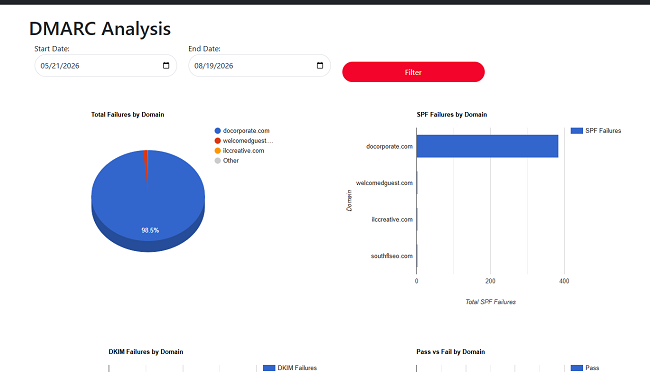Select the orange ilccreative.com legend swatch
This screenshot has height=372, width=650.
218,151
